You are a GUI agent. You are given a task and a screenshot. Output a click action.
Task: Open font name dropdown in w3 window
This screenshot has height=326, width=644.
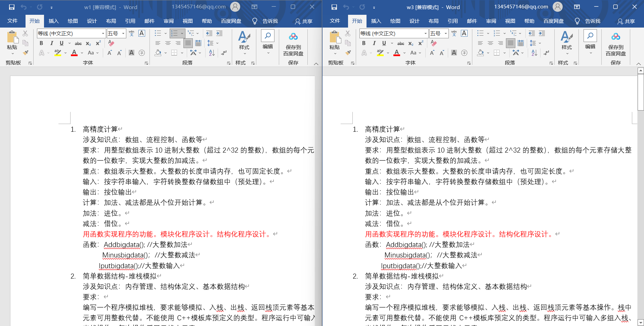(x=426, y=33)
